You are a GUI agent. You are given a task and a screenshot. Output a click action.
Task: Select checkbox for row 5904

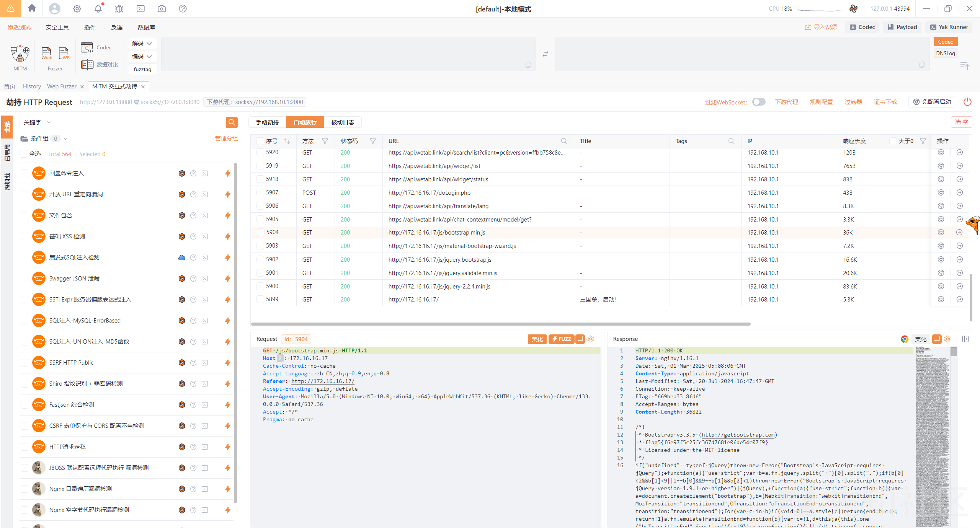(260, 232)
